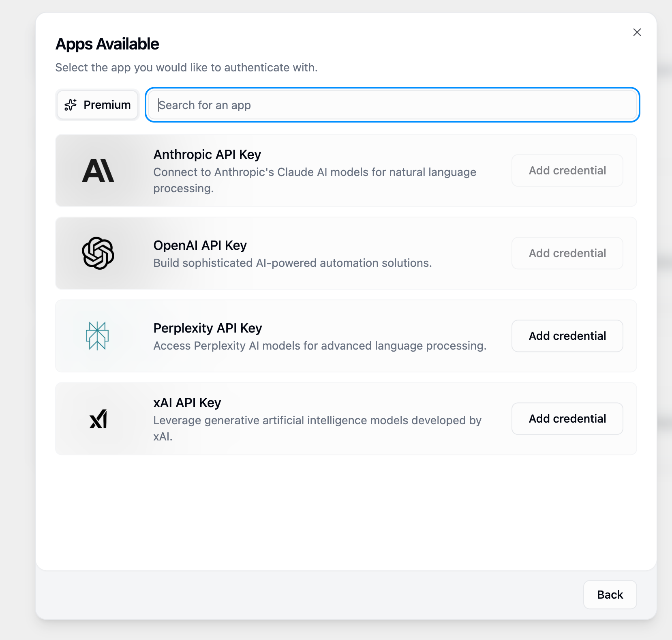
Task: Close the Apps Available dialog
Action: (637, 32)
